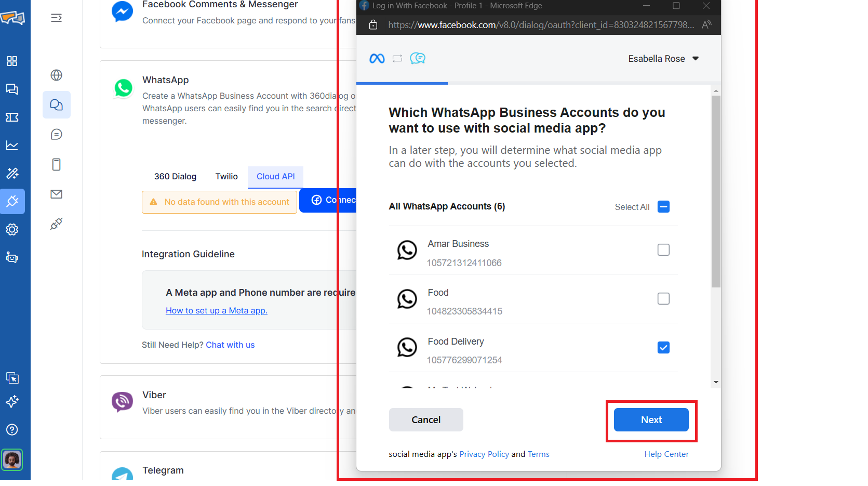Click the read aloud icon in address bar
This screenshot has width=868, height=486.
pos(706,24)
